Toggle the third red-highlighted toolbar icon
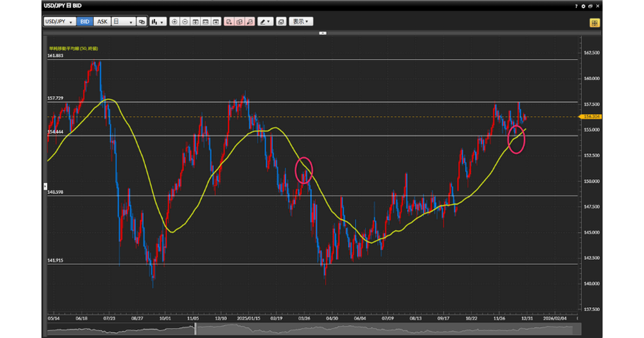This screenshot has height=338, width=644. click(x=249, y=21)
